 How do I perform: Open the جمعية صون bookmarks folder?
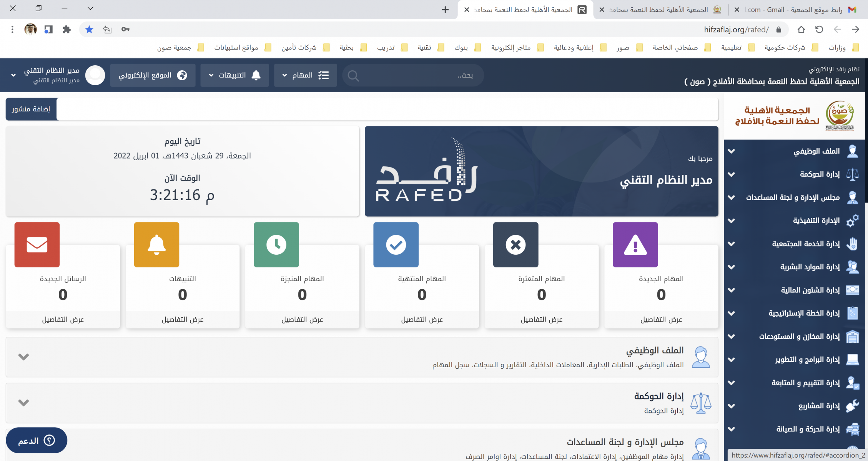tap(181, 47)
